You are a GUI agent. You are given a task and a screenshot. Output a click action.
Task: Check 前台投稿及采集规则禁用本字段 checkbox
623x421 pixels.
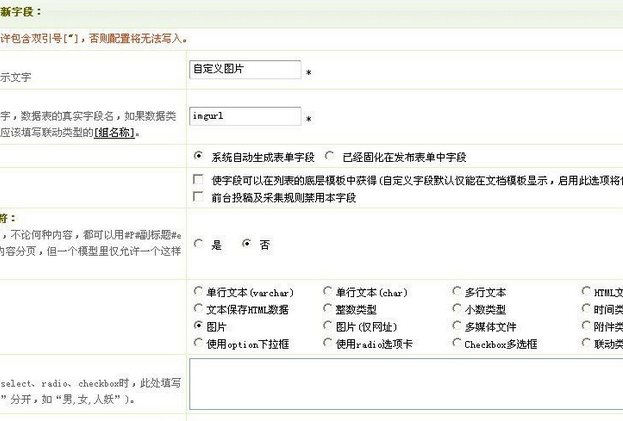click(x=198, y=197)
